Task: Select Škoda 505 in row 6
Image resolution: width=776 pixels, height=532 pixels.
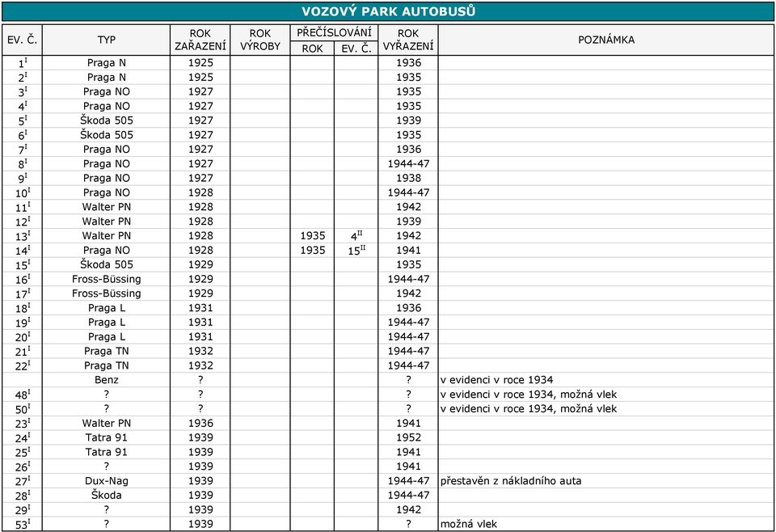Action: 107,134
